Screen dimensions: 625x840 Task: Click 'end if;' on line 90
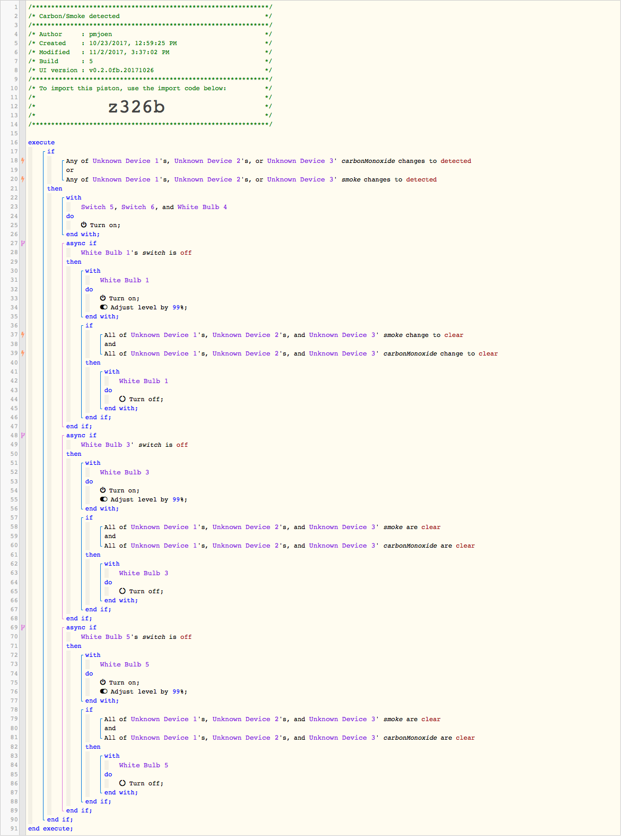tap(60, 819)
